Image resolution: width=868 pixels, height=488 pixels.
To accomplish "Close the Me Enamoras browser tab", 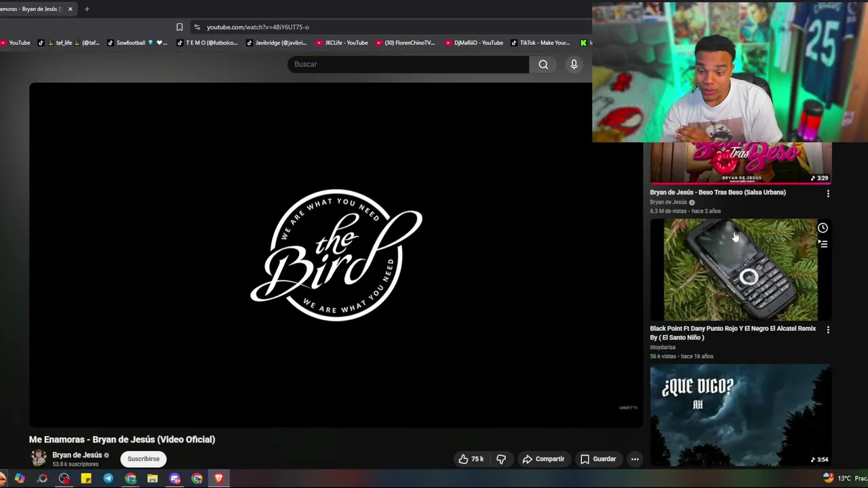I will (70, 9).
